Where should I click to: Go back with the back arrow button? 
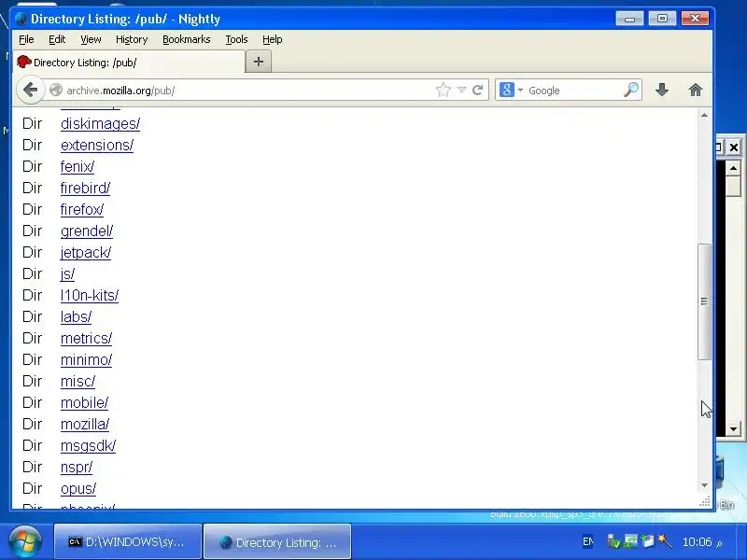(31, 90)
